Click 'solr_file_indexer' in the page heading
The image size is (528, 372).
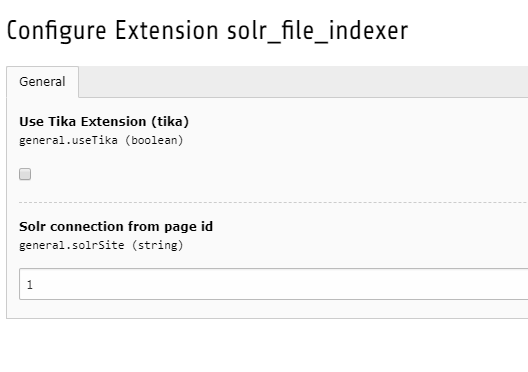click(318, 31)
